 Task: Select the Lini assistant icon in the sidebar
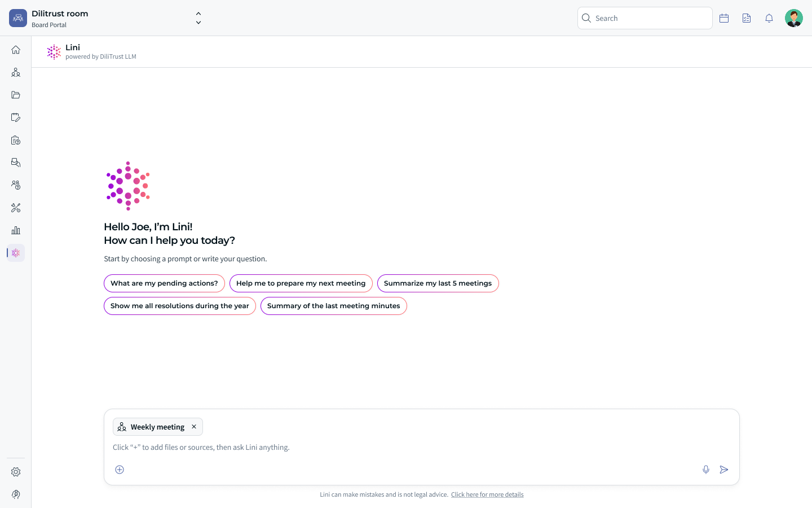coord(16,253)
